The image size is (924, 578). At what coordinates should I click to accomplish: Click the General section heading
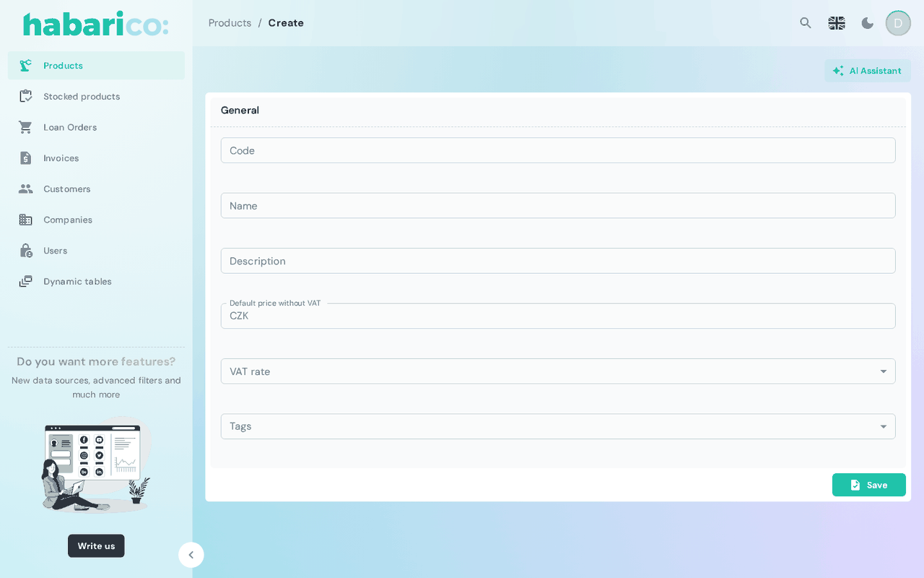pyautogui.click(x=240, y=111)
